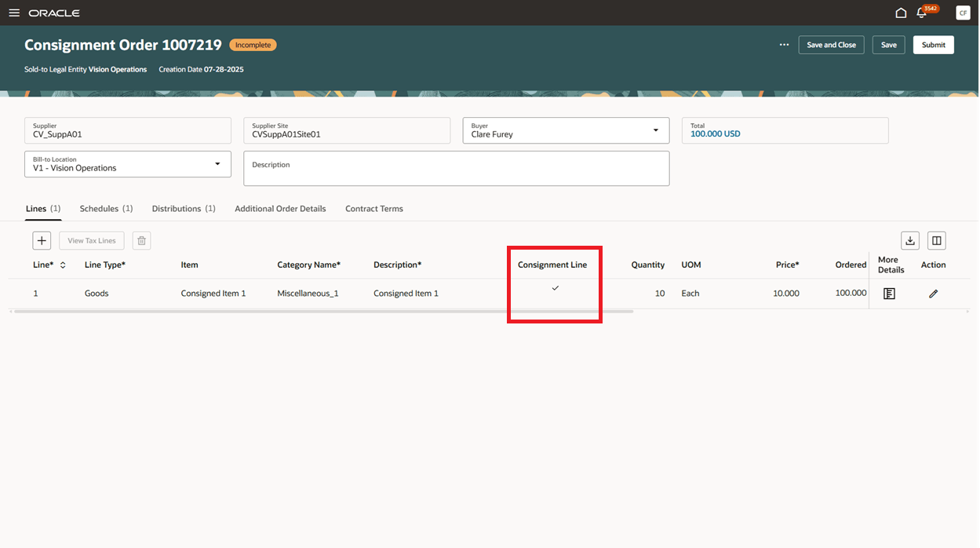Switch to the Distributions tab
Image resolution: width=980 pixels, height=548 pixels.
pyautogui.click(x=184, y=209)
